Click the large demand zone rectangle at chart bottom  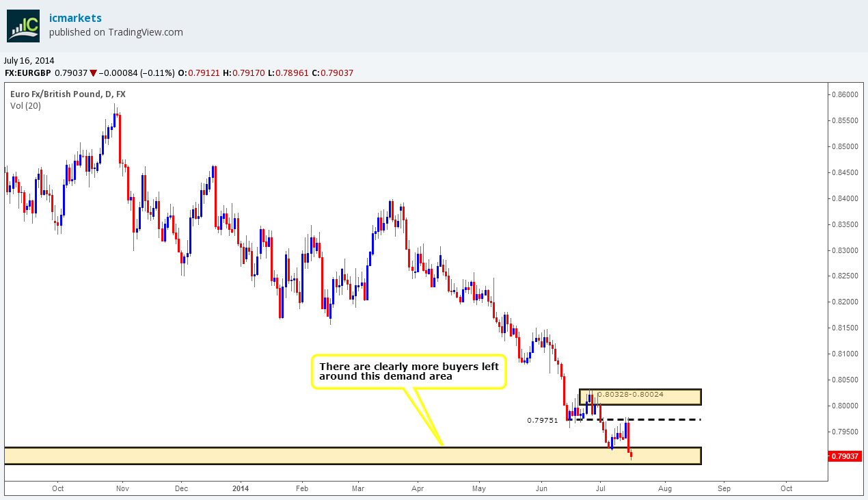coord(353,456)
